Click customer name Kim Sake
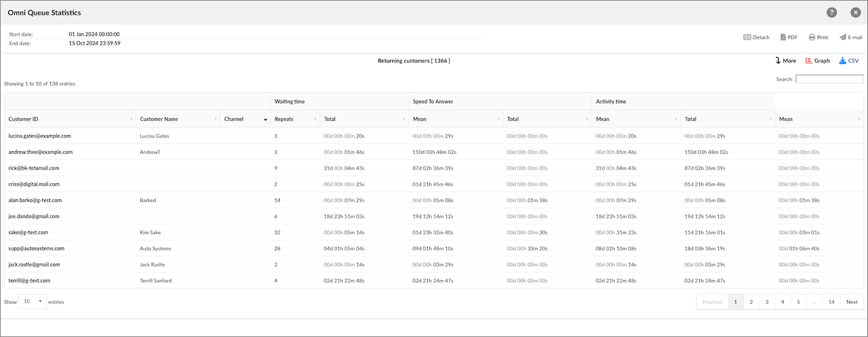 [x=151, y=232]
